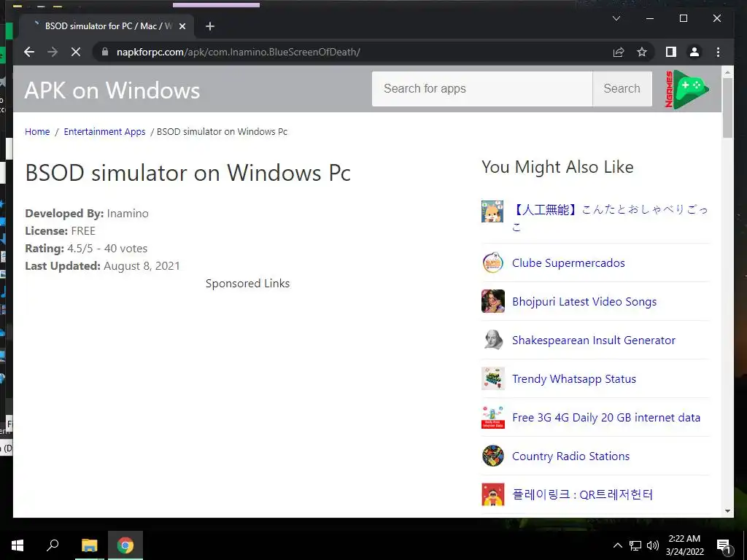The width and height of the screenshot is (747, 560).
Task: Open Country Radio Stations link
Action: (570, 456)
